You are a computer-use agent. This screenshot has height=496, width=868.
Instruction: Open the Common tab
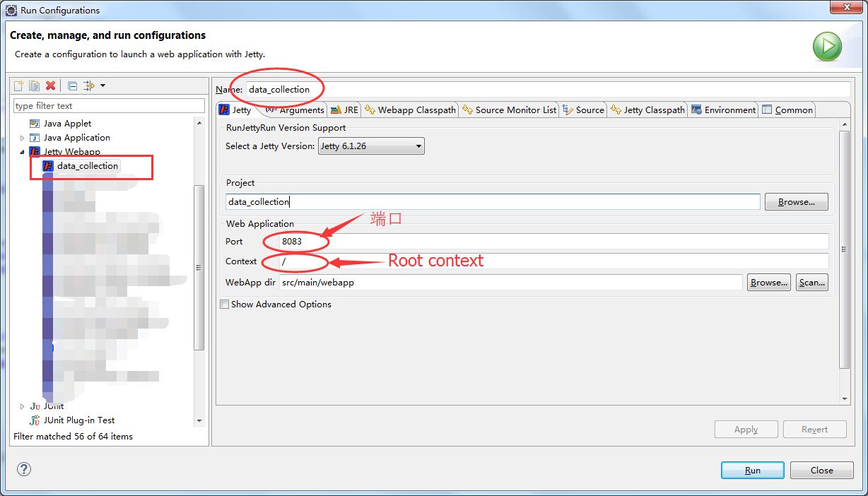787,110
